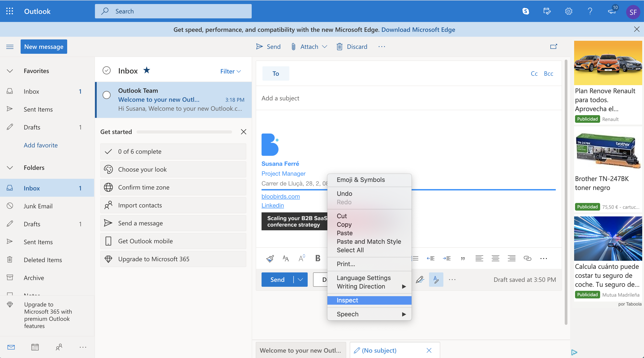Open Help question mark icon

click(590, 11)
